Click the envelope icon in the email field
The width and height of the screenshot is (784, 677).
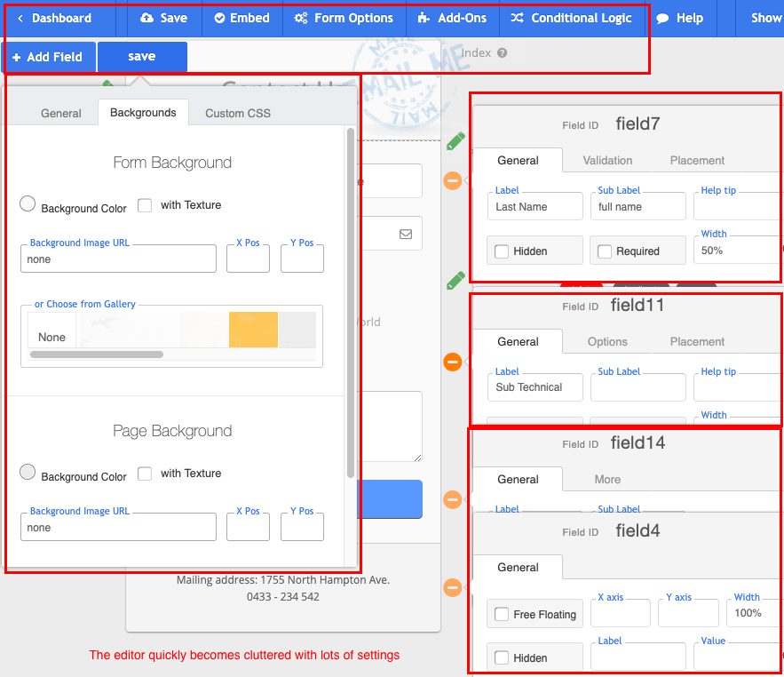pos(406,235)
